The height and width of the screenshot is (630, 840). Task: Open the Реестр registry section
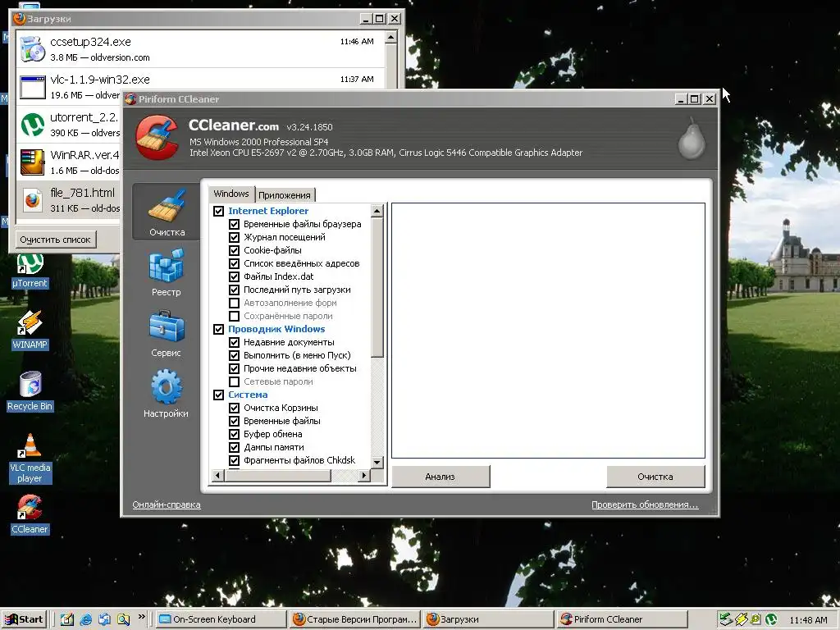click(x=167, y=272)
